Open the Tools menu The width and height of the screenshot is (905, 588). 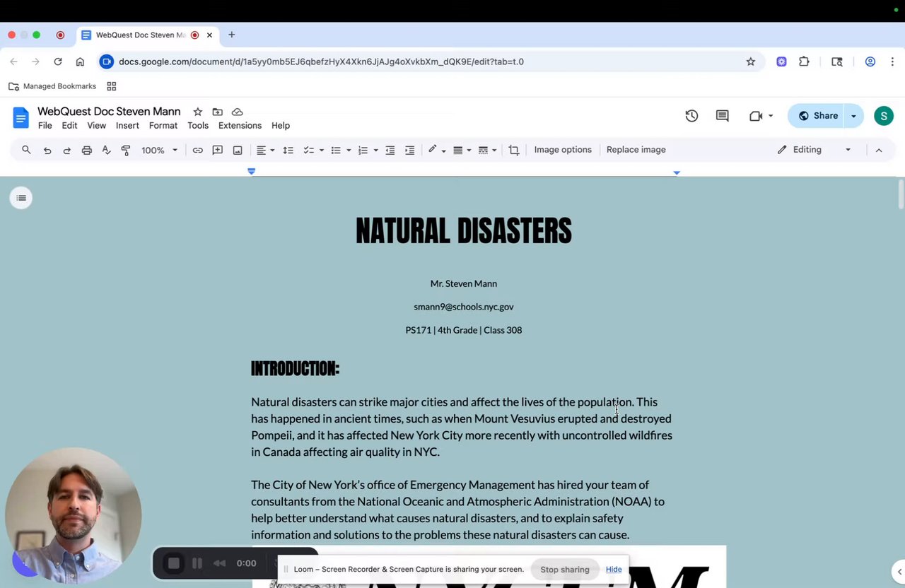tap(198, 125)
